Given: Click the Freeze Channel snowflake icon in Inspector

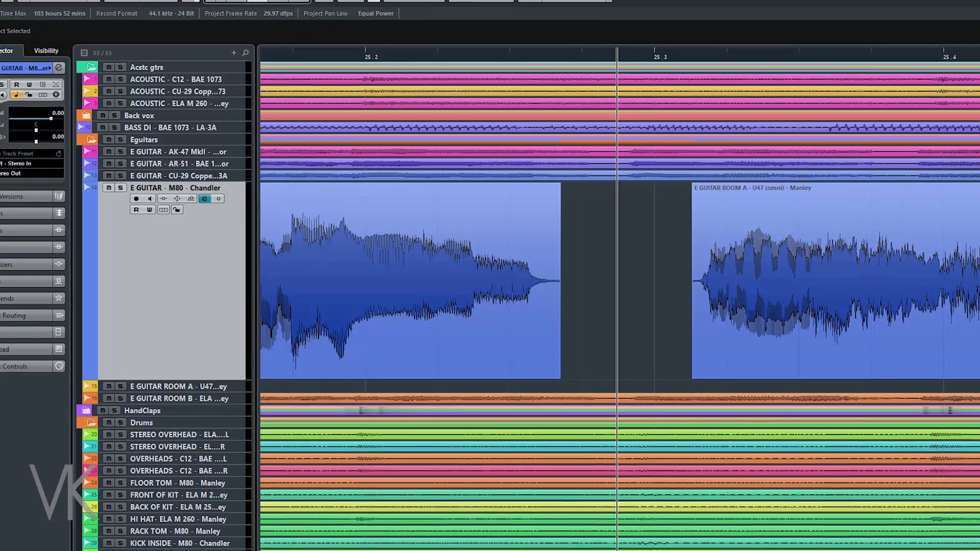Looking at the screenshot, I should coord(56,94).
